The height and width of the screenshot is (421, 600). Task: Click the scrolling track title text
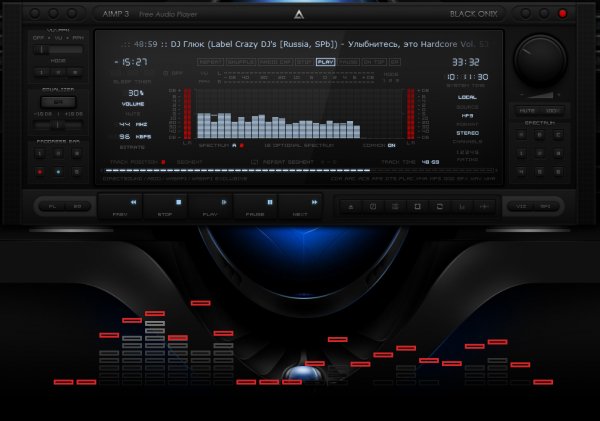pyautogui.click(x=305, y=44)
